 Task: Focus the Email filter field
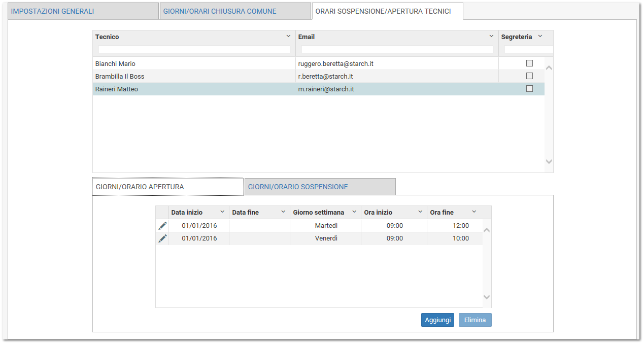pos(397,50)
